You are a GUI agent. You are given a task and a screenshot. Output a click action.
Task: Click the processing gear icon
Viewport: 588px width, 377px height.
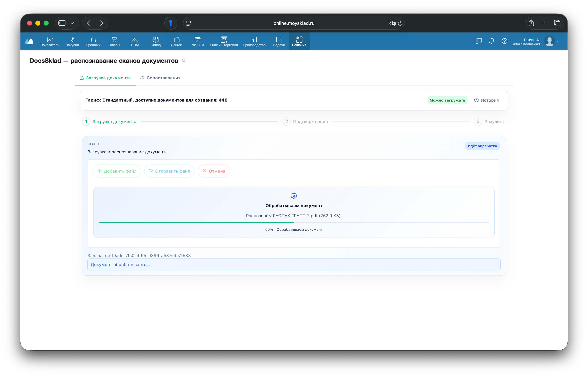[x=294, y=196]
